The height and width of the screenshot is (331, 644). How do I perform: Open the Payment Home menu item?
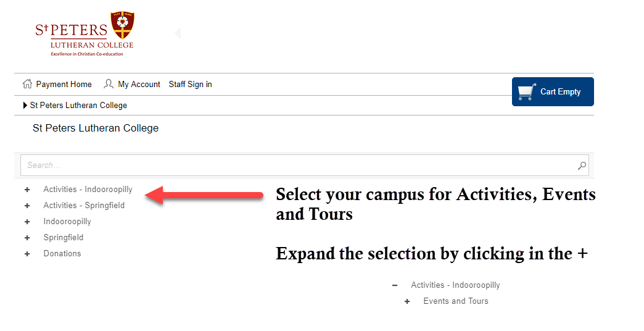[x=64, y=84]
